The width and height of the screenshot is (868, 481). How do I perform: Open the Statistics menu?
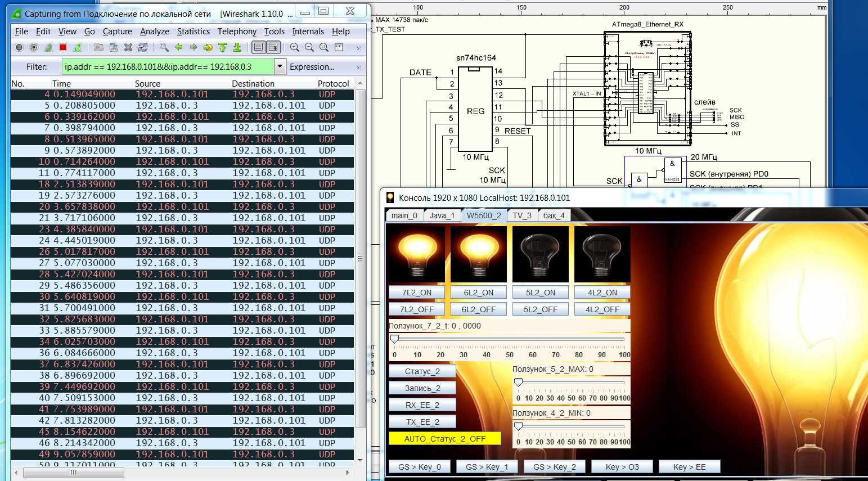193,32
